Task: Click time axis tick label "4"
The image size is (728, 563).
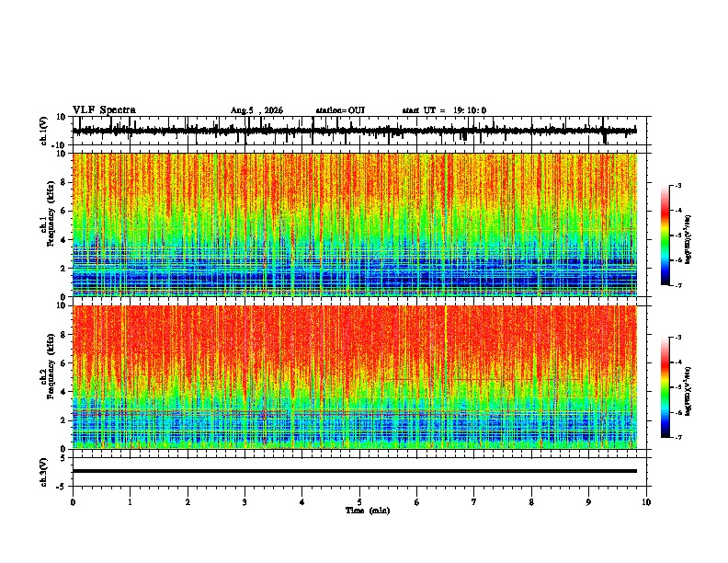Action: [302, 502]
